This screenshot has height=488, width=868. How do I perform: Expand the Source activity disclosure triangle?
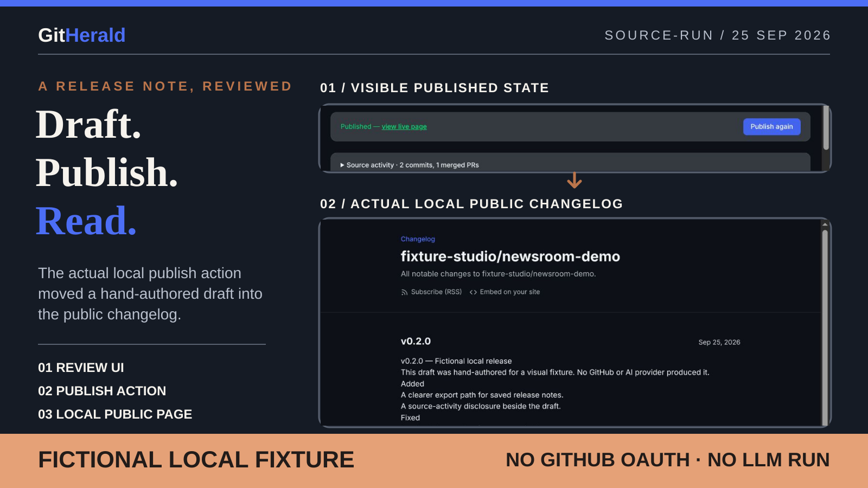(x=342, y=165)
